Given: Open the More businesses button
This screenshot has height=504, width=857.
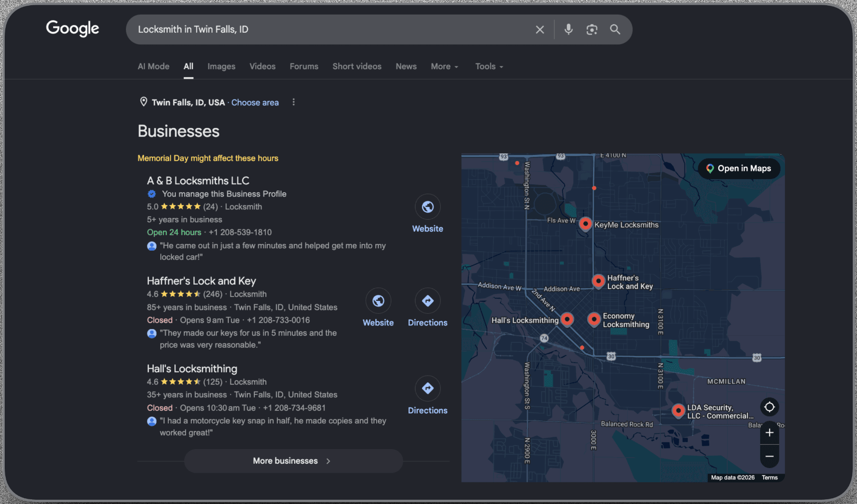Looking at the screenshot, I should pos(294,461).
